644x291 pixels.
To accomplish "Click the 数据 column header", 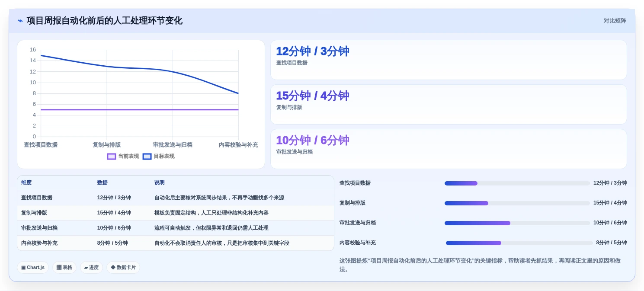I will point(103,183).
